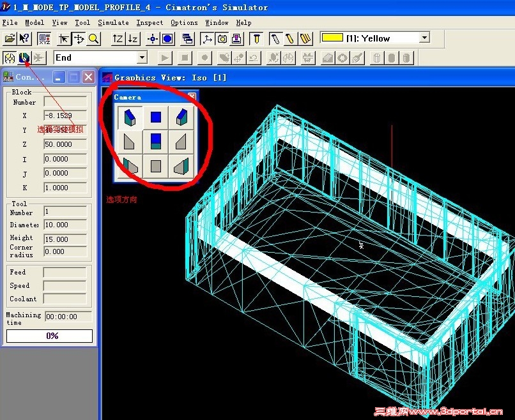This screenshot has height=420, width=515.
Task: Click the Diameter field showing 10.000
Action: 65,225
